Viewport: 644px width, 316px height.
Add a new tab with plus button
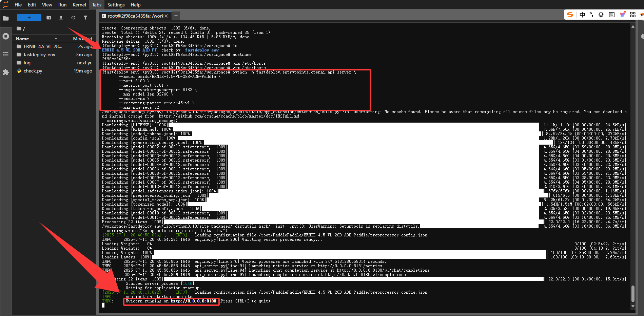(176, 16)
